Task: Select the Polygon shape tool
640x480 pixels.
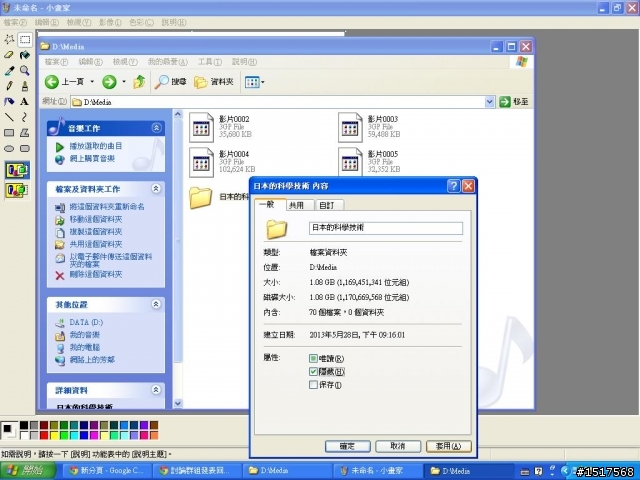Action: pyautogui.click(x=25, y=133)
